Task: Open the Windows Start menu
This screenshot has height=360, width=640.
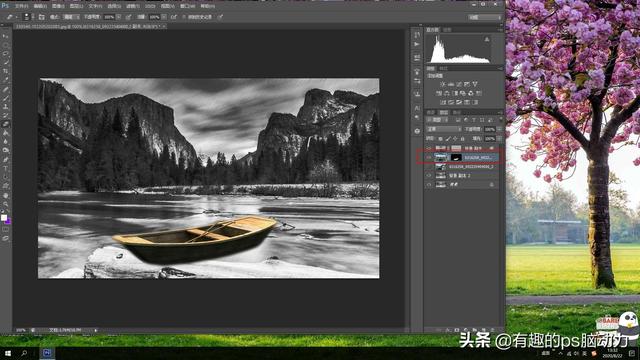Action: (8, 353)
